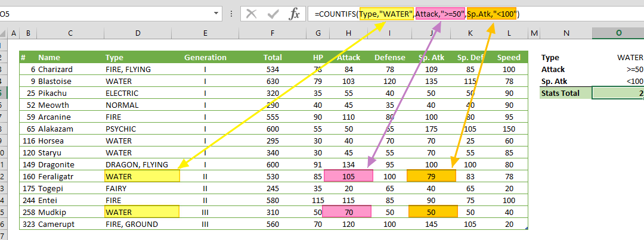Image resolution: width=644 pixels, height=240 pixels.
Task: Click the DRAGON, FLYING type cell
Action: [x=137, y=164]
